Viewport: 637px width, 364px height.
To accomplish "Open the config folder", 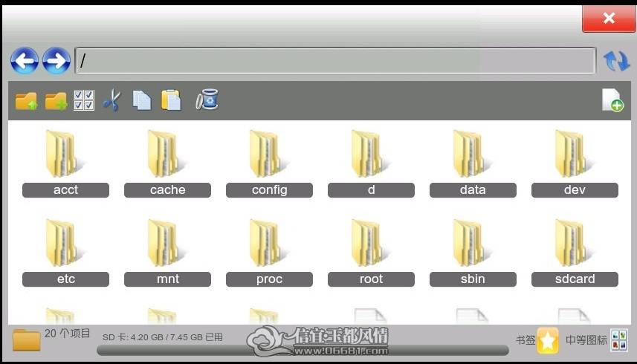I will pyautogui.click(x=269, y=163).
